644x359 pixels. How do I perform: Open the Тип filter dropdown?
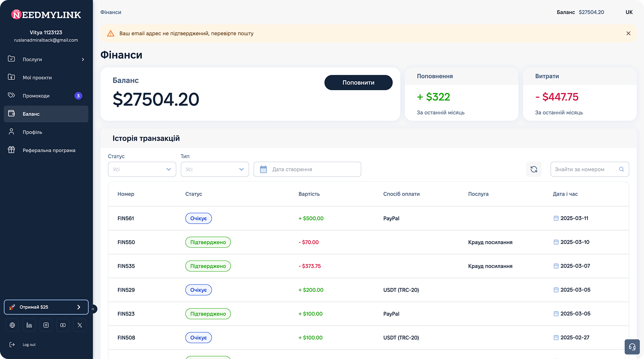pyautogui.click(x=215, y=169)
